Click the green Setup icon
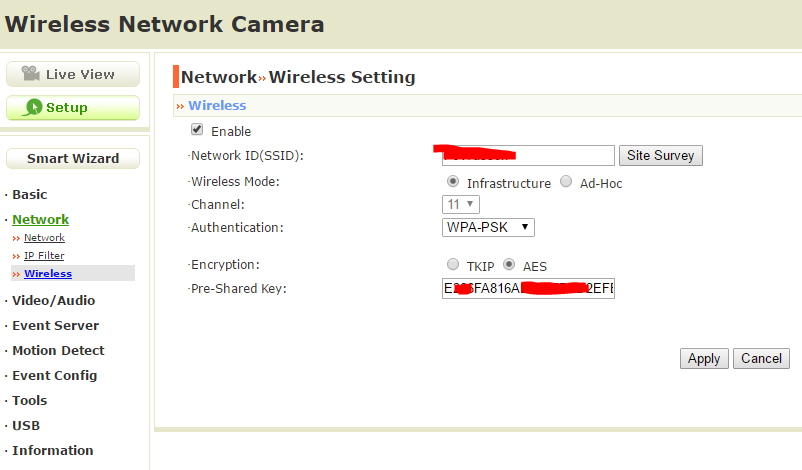Image resolution: width=802 pixels, height=470 pixels. point(34,107)
